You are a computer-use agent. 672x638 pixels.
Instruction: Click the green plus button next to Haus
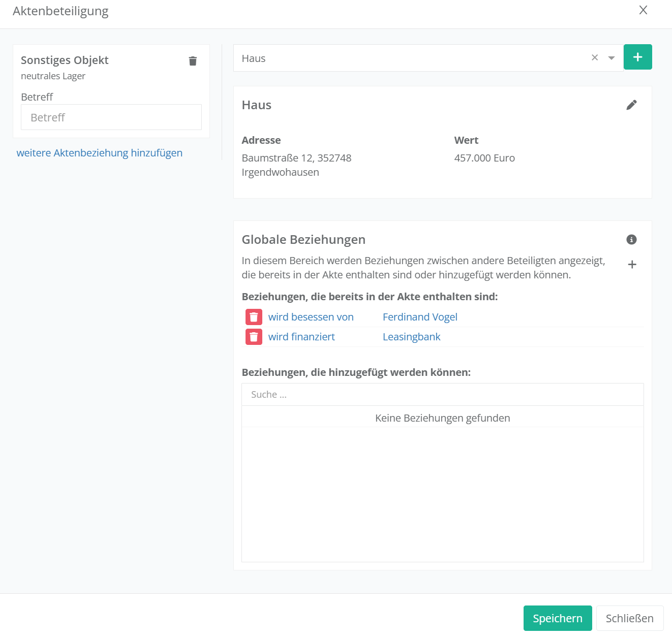pyautogui.click(x=637, y=57)
